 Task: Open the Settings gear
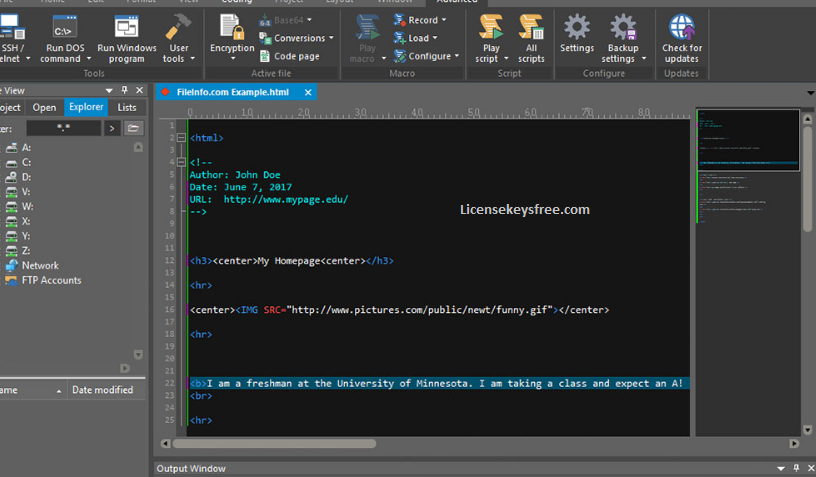(x=577, y=34)
